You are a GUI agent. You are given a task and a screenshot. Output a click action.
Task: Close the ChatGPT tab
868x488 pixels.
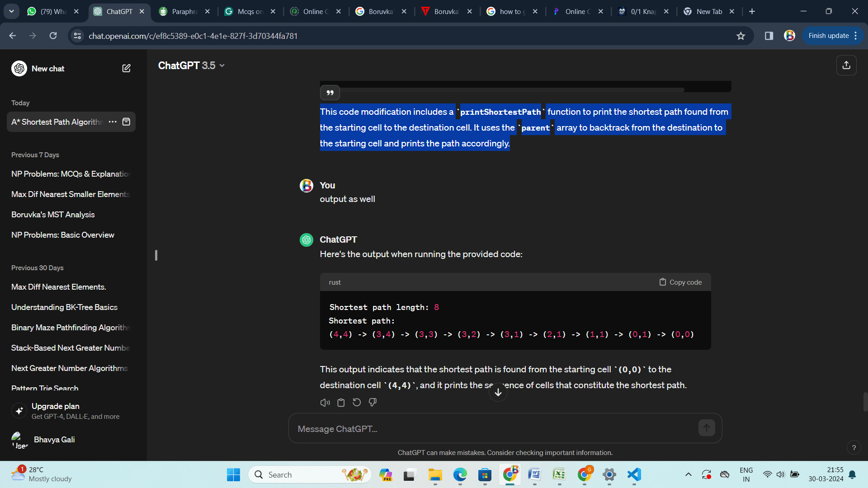click(x=142, y=11)
